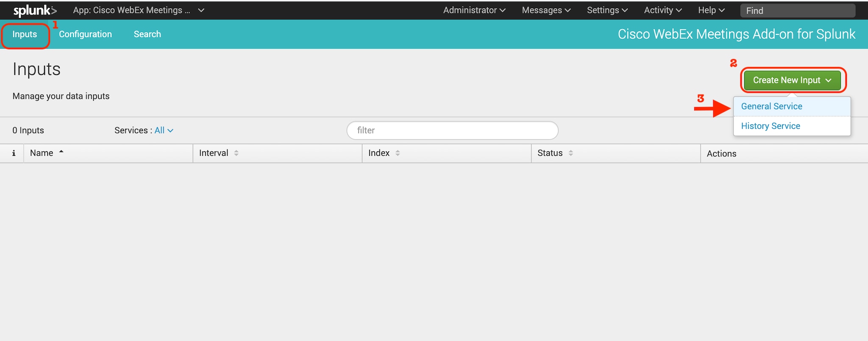
Task: Open the Help menu
Action: (711, 10)
